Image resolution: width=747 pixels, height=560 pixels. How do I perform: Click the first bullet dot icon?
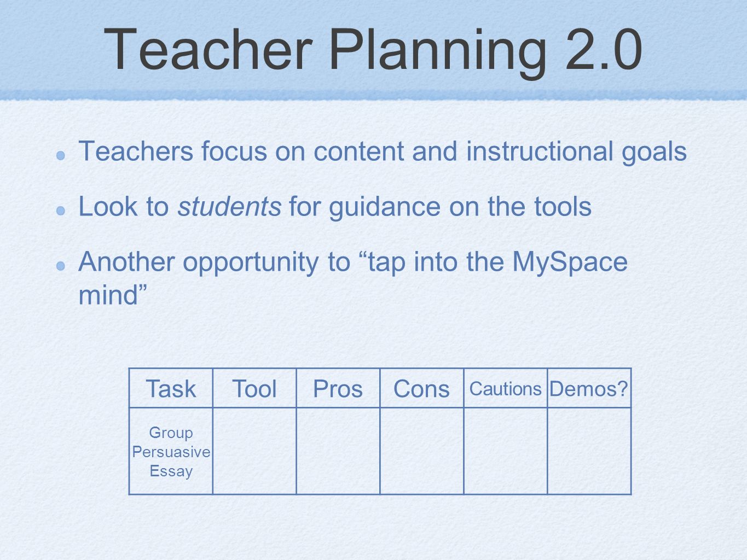pos(62,155)
